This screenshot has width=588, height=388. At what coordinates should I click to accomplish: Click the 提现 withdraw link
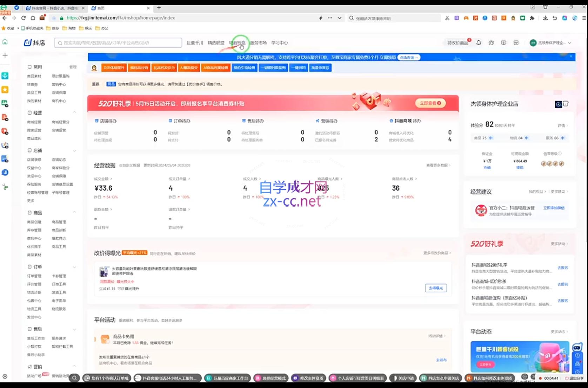point(520,168)
